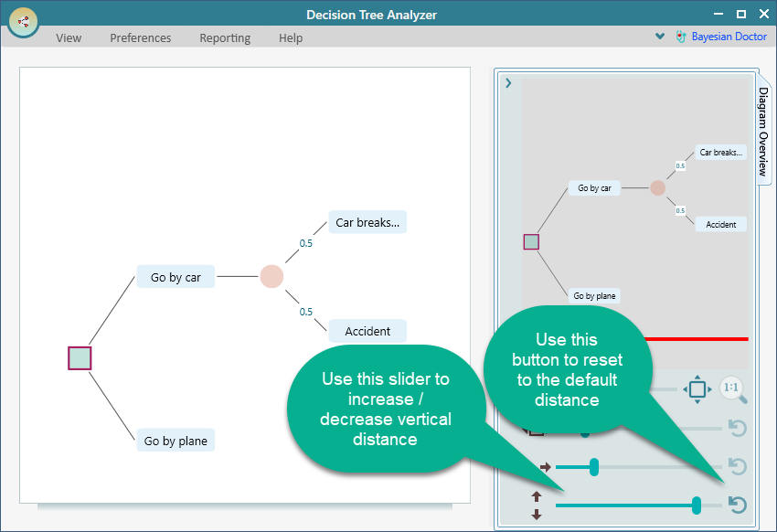Screen dimensions: 777x532
Task: Open the Help menu
Action: click(x=291, y=38)
